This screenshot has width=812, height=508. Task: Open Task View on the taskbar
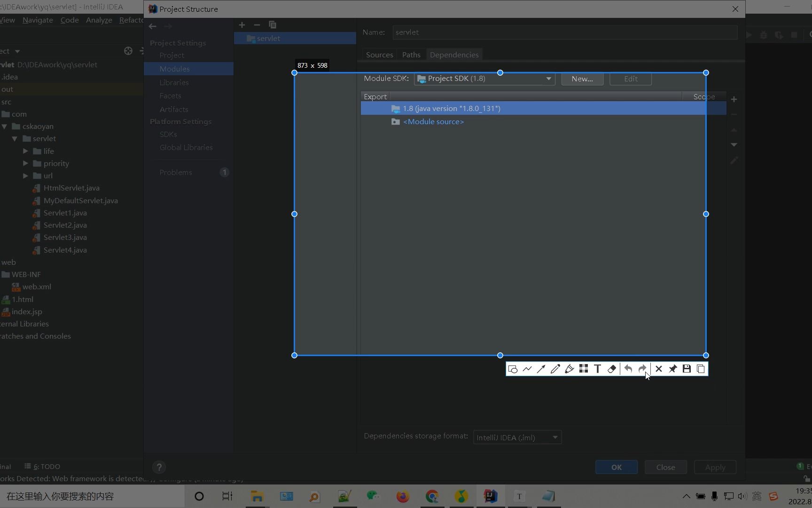click(227, 496)
